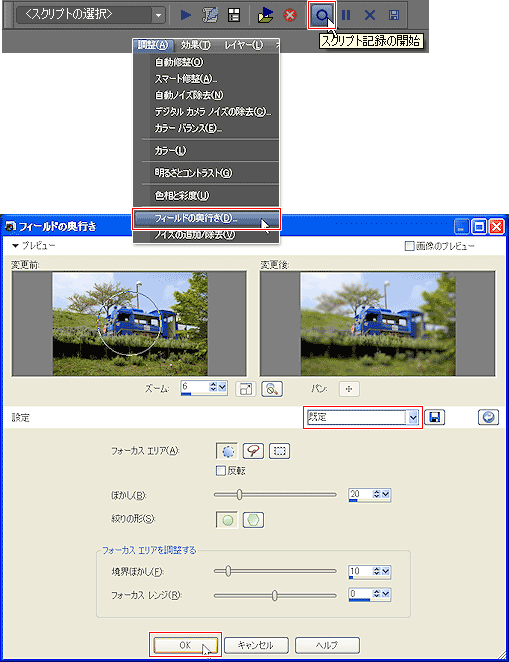Image resolution: width=509 pixels, height=662 pixels.
Task: Select round aperture shape
Action: (227, 520)
